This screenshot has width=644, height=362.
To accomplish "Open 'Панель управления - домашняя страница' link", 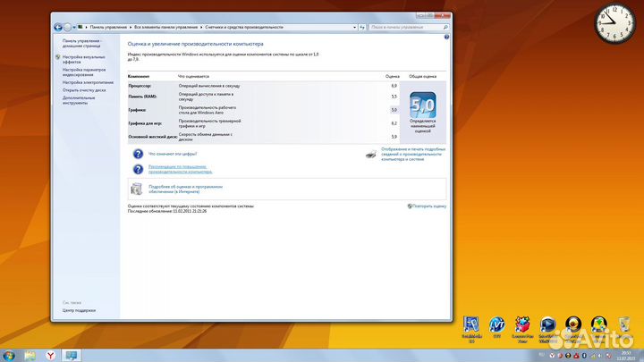I will 81,44.
